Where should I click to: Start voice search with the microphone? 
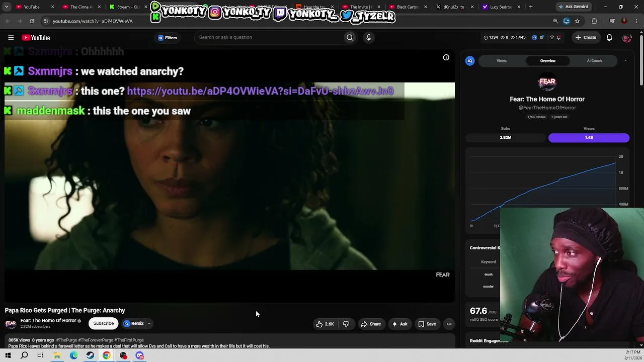369,37
